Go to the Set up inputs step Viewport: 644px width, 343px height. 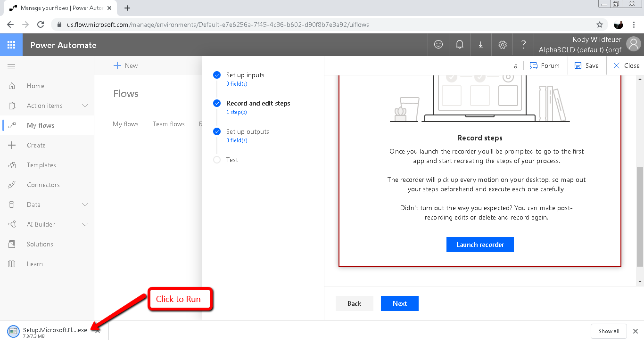(x=245, y=75)
